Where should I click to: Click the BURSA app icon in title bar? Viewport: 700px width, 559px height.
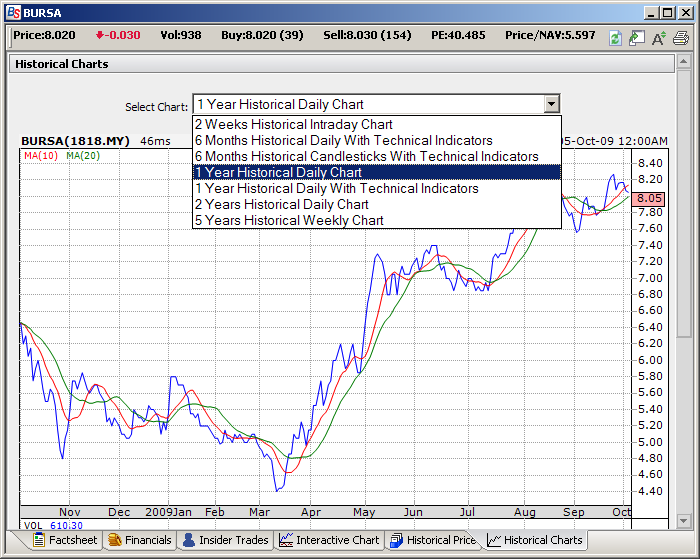tap(14, 13)
